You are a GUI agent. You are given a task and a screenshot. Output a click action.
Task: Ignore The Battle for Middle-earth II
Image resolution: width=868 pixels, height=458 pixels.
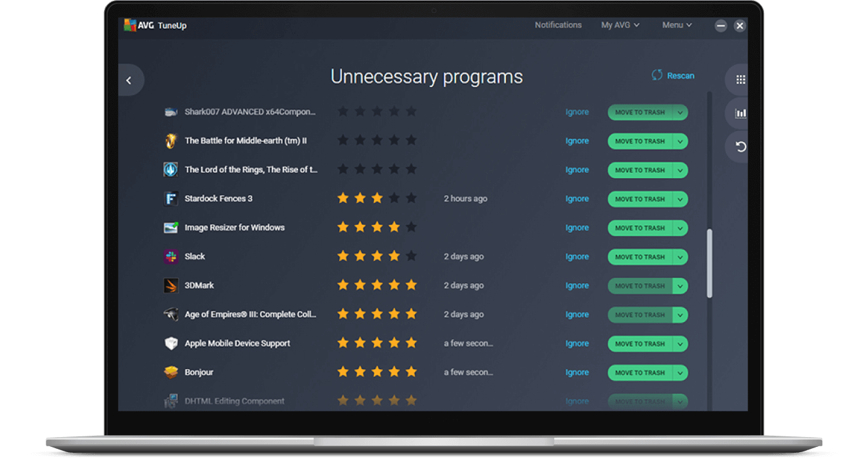click(x=576, y=141)
